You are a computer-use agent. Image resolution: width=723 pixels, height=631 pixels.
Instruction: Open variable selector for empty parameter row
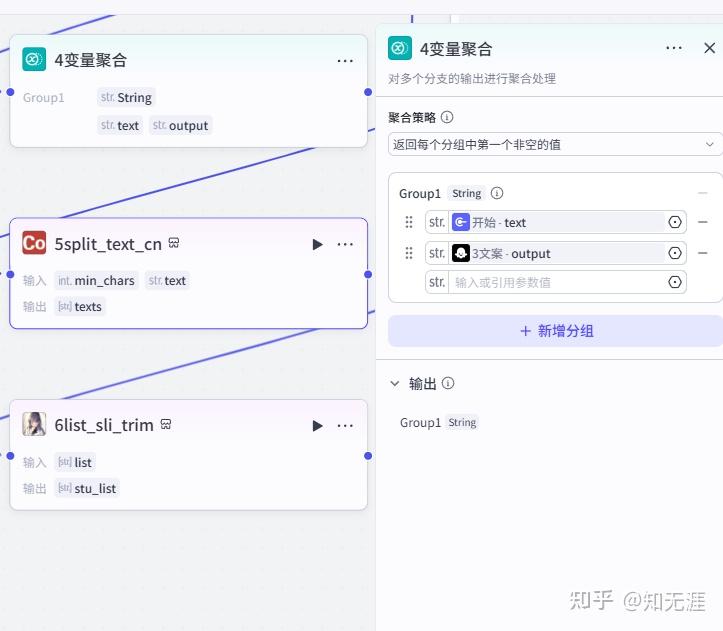coord(675,282)
